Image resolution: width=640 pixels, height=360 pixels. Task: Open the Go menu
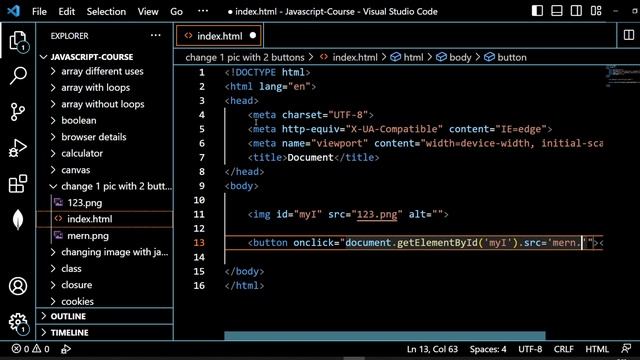pos(176,11)
